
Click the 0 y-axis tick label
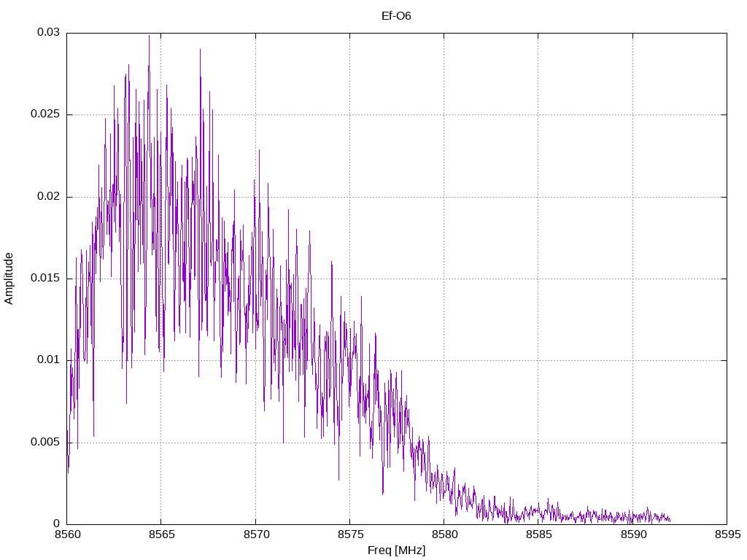pyautogui.click(x=57, y=524)
